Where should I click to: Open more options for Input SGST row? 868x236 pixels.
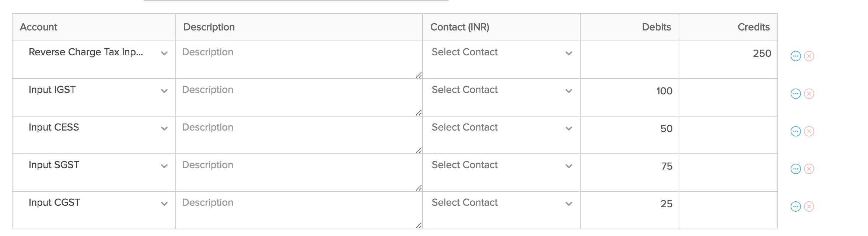coord(796,169)
